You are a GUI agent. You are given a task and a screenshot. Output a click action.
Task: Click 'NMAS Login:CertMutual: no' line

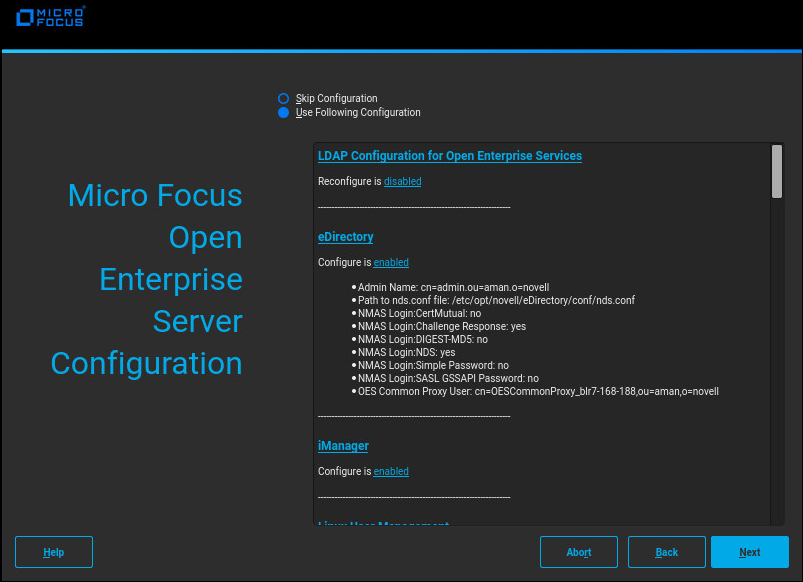pyautogui.click(x=419, y=314)
